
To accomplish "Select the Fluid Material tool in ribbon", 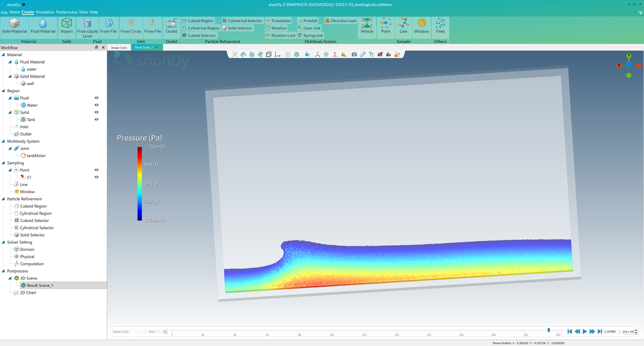I will (42, 26).
